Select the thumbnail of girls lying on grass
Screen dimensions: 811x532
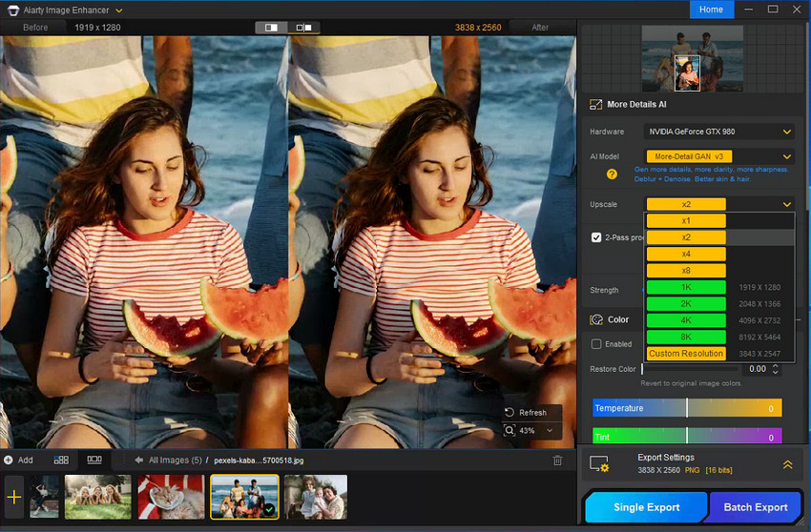(x=97, y=498)
